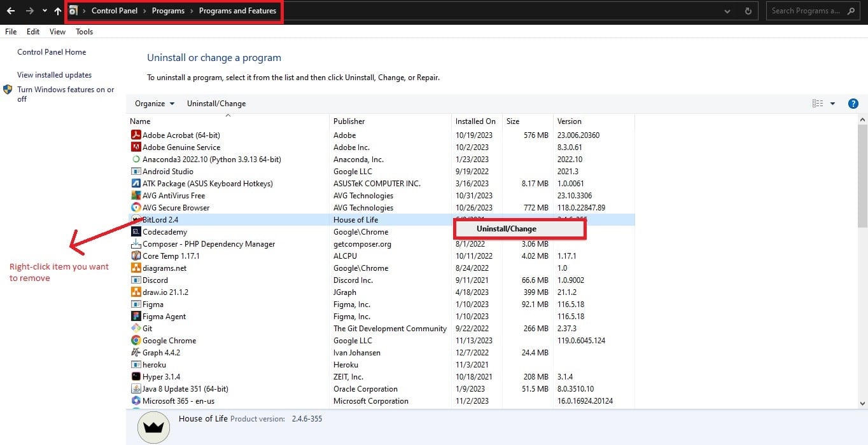
Task: Click the Discord program icon
Action: tap(136, 280)
